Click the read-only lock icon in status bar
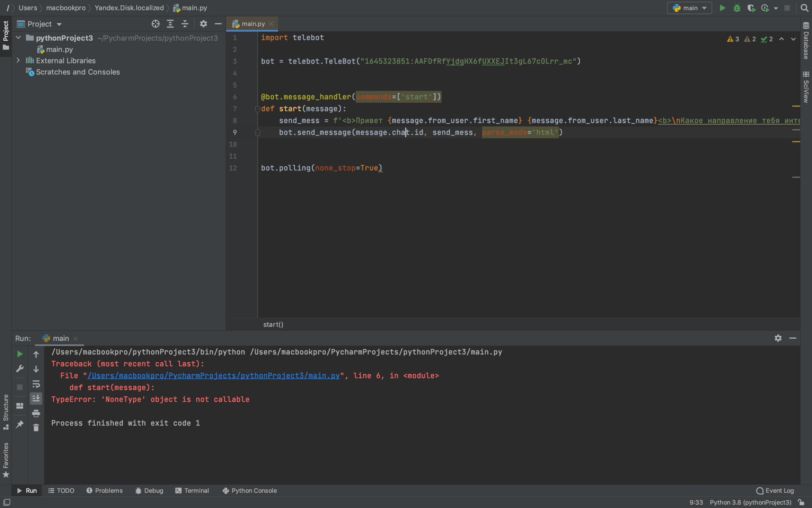Viewport: 812px width, 508px height. 801,502
